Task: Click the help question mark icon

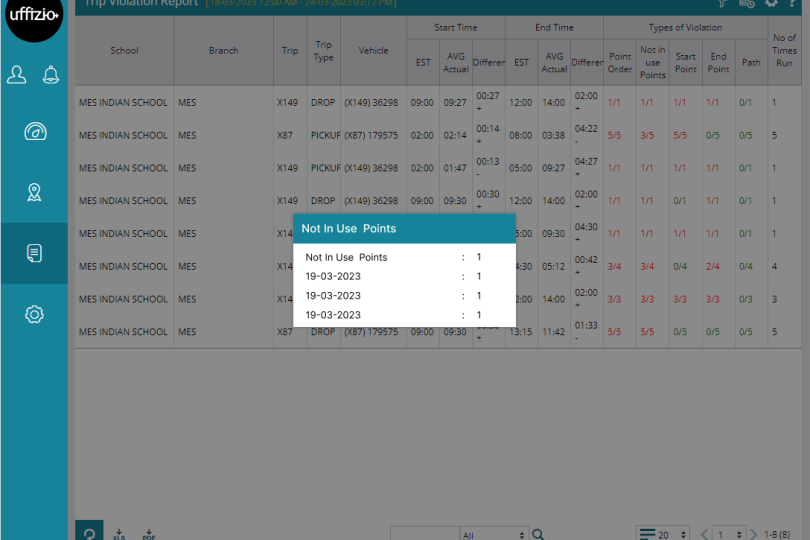Action: [x=794, y=3]
